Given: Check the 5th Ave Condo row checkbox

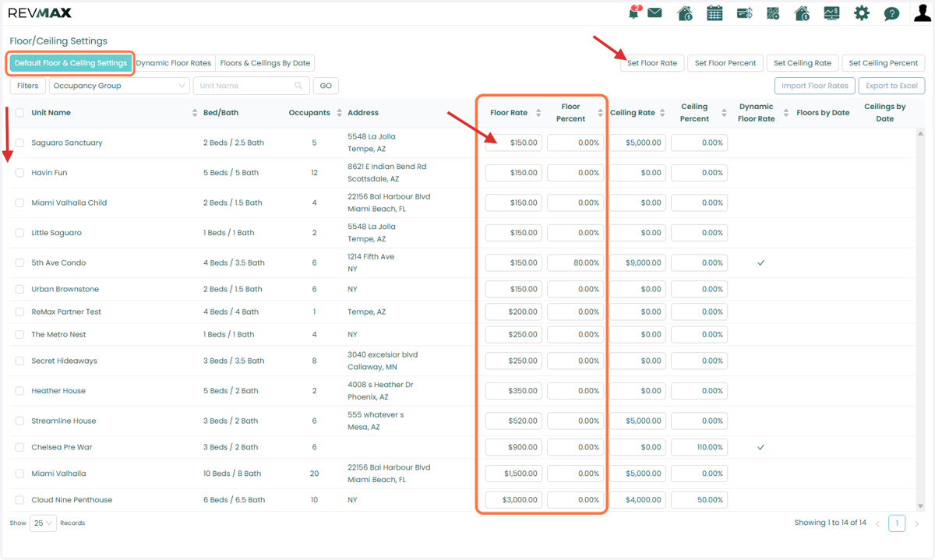Looking at the screenshot, I should (19, 262).
